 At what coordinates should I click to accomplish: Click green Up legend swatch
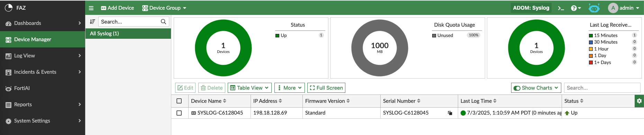[x=277, y=36]
